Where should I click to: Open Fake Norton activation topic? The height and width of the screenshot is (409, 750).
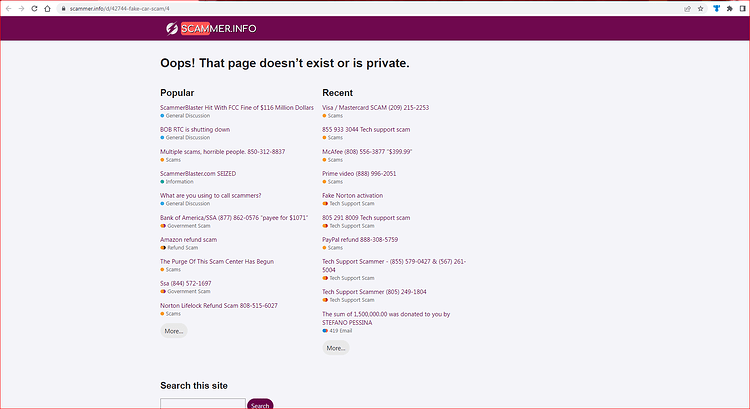(x=353, y=196)
